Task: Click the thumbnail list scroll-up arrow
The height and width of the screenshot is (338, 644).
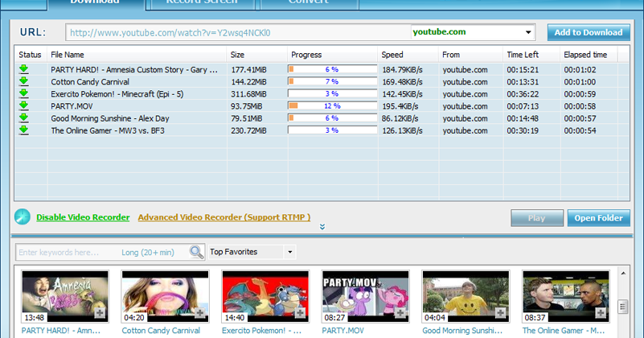Action: (623, 273)
